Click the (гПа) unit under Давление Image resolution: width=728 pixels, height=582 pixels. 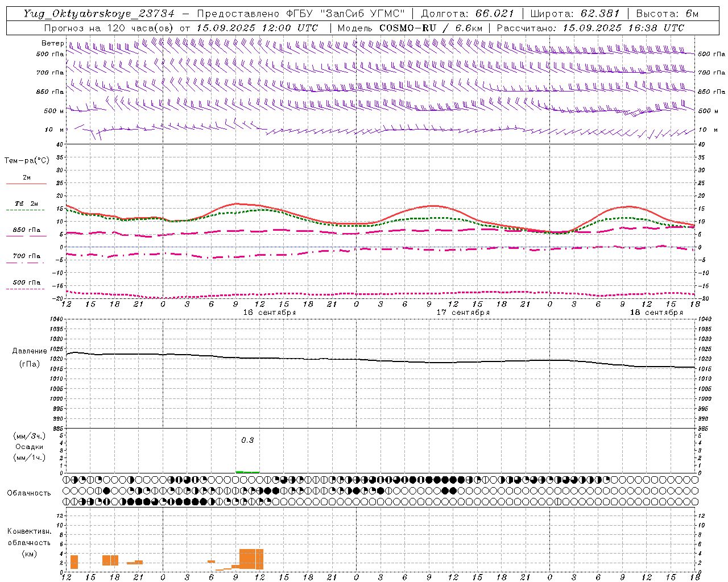click(x=29, y=364)
